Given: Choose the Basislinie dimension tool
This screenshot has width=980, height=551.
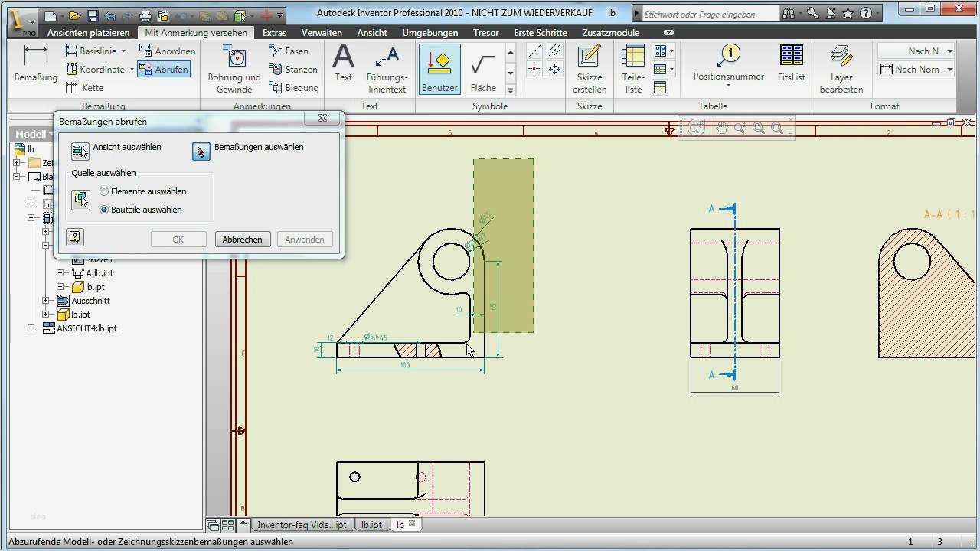Looking at the screenshot, I should 91,51.
